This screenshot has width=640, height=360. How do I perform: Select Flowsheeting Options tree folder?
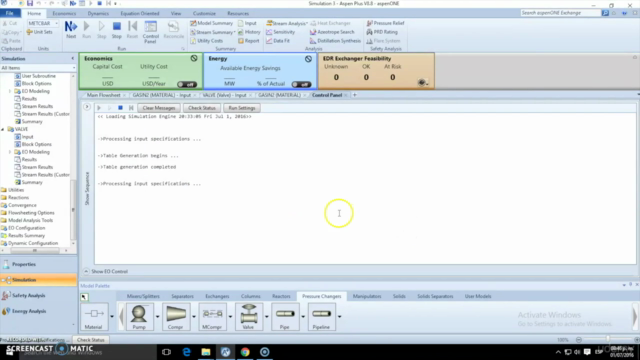click(x=31, y=213)
